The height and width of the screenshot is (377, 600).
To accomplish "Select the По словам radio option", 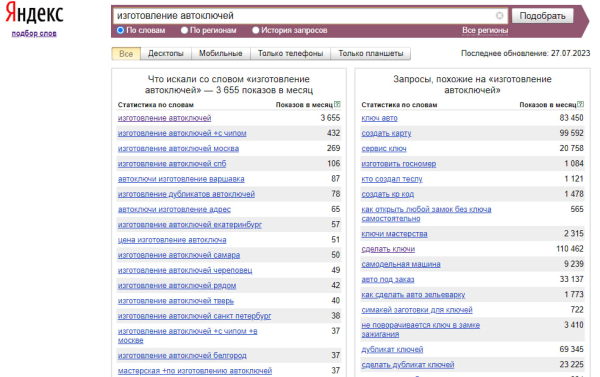I will 121,30.
